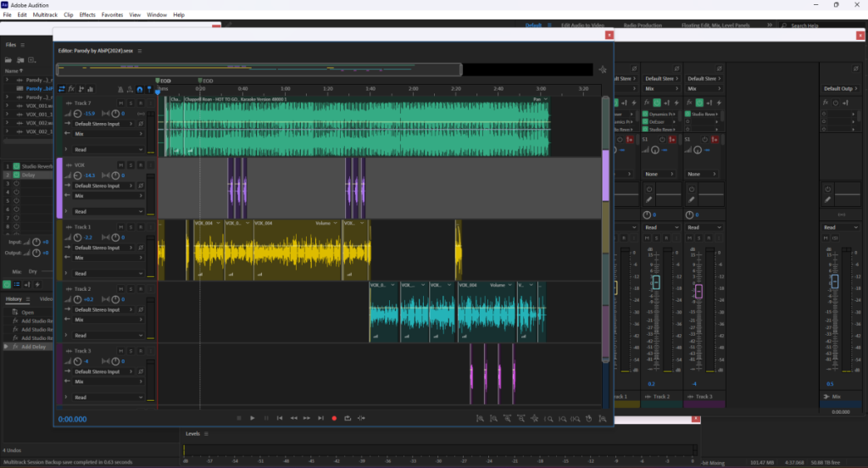Open Track 7 Default Stereo Input dropdown
This screenshot has height=468, width=868.
(103, 124)
